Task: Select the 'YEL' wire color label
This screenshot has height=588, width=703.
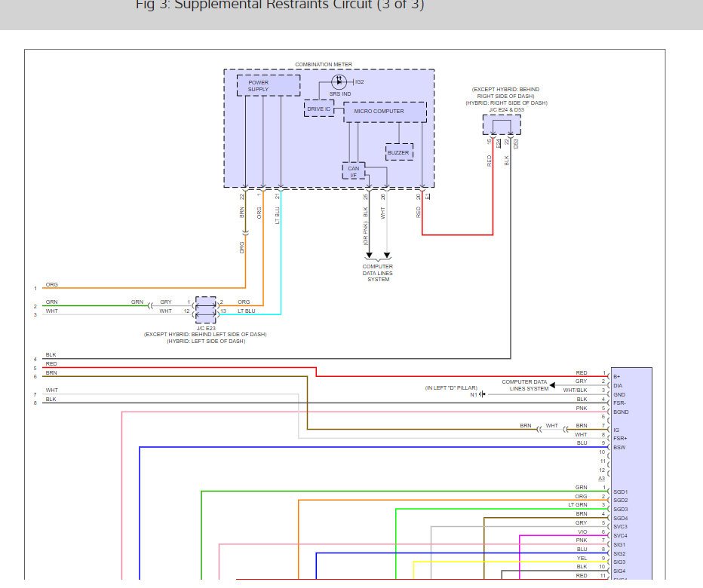Action: point(582,559)
